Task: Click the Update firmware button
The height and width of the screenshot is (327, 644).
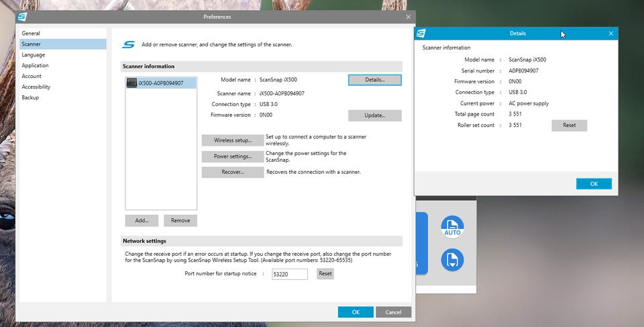Action: pos(374,115)
